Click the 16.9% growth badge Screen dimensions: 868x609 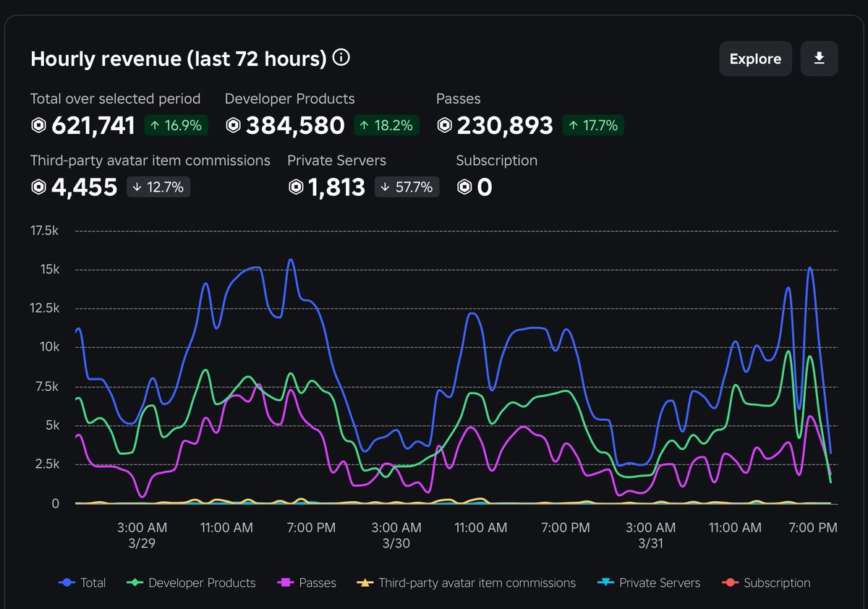174,125
